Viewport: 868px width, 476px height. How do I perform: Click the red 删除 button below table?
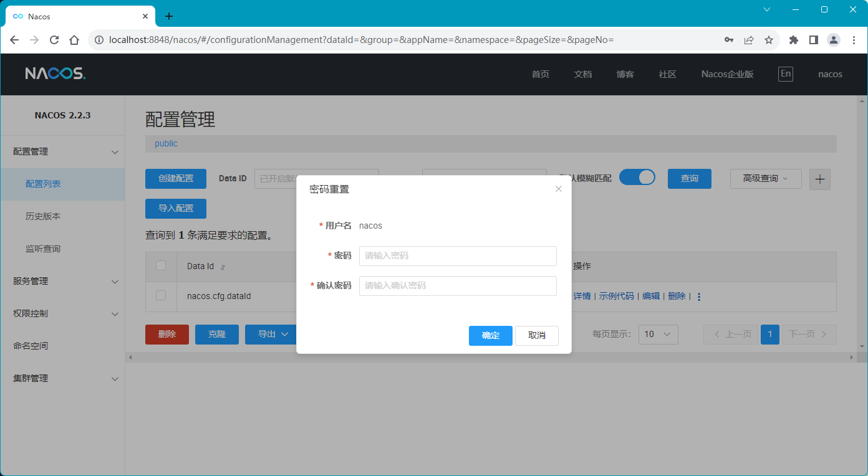pos(167,334)
